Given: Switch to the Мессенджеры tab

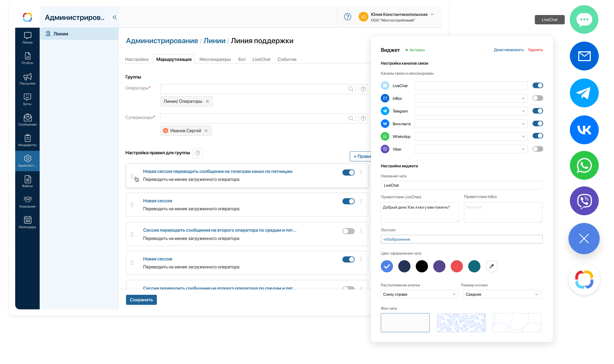Looking at the screenshot, I should [215, 59].
